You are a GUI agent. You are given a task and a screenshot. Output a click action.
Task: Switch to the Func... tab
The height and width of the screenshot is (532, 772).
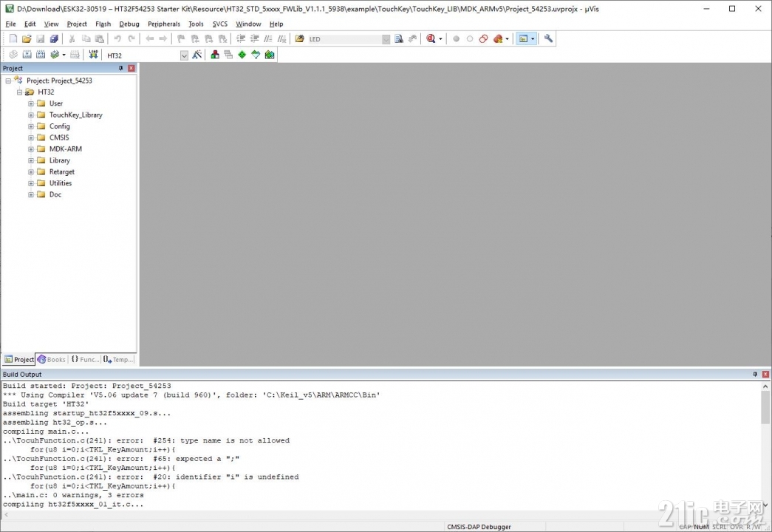pyautogui.click(x=85, y=360)
